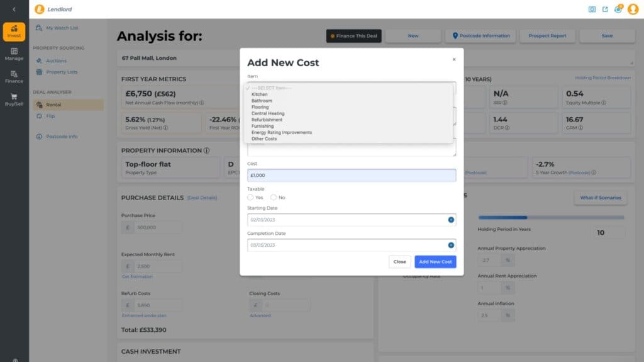
Task: Set Taxable to Yes
Action: (x=250, y=198)
